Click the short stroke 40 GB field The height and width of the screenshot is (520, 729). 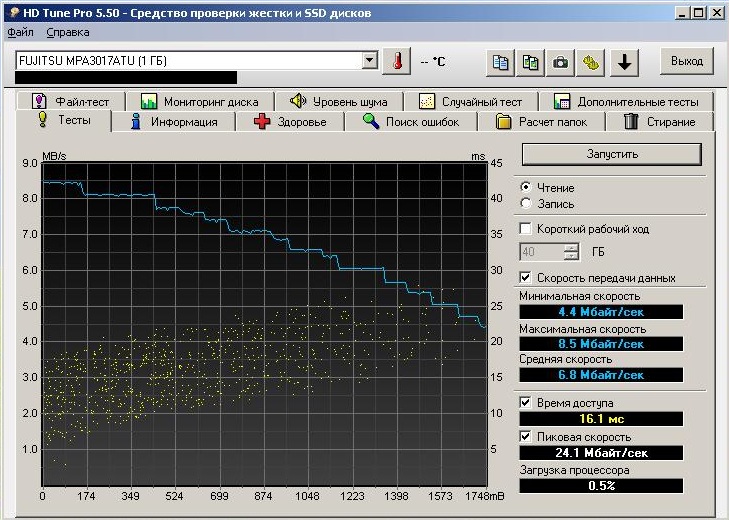point(542,252)
